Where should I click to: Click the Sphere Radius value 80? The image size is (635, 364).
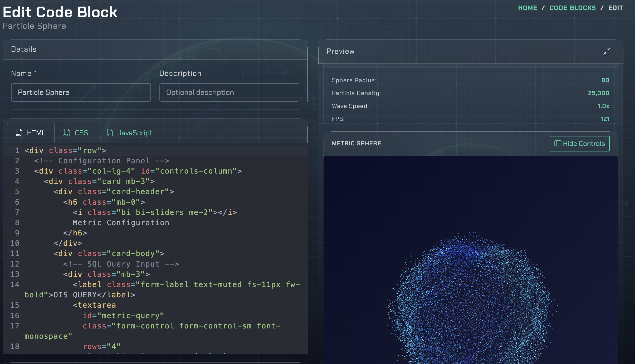tap(605, 80)
